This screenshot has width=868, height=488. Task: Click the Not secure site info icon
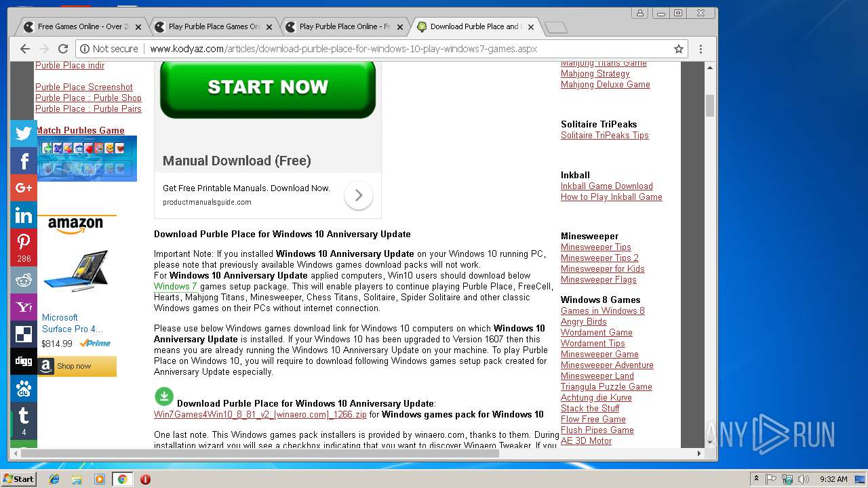tap(85, 49)
